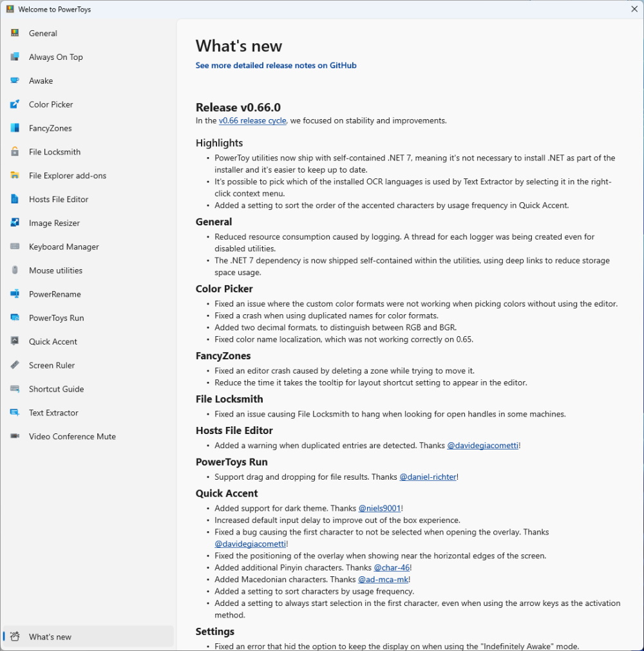
Task: Click the Screen Ruler icon
Action: pos(15,364)
